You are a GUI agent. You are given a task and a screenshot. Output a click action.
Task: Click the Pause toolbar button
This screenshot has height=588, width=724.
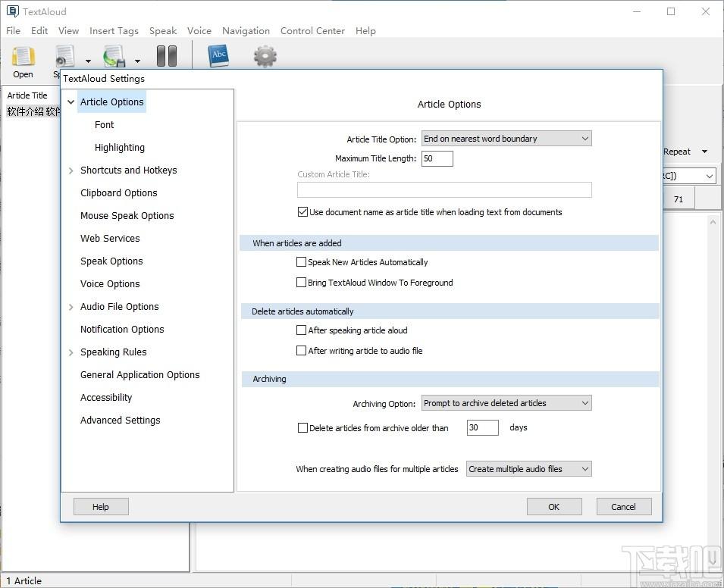pos(167,56)
